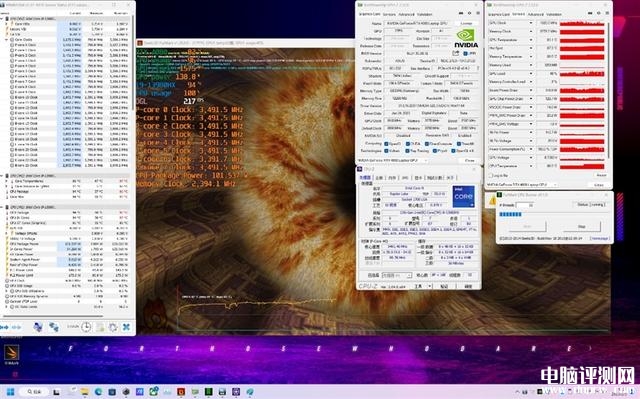This screenshot has height=399, width=640.
Task: Click the Reset button in GPU-Z Sensors
Action: tap(601, 175)
